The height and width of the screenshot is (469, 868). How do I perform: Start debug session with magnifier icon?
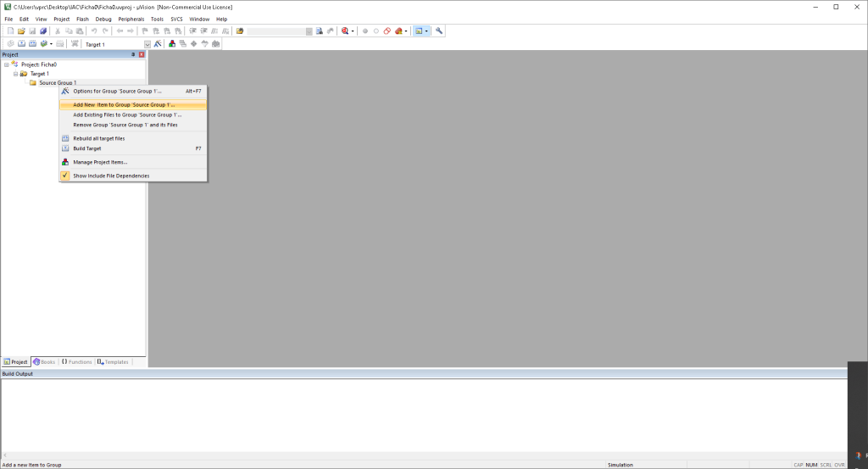coord(346,31)
